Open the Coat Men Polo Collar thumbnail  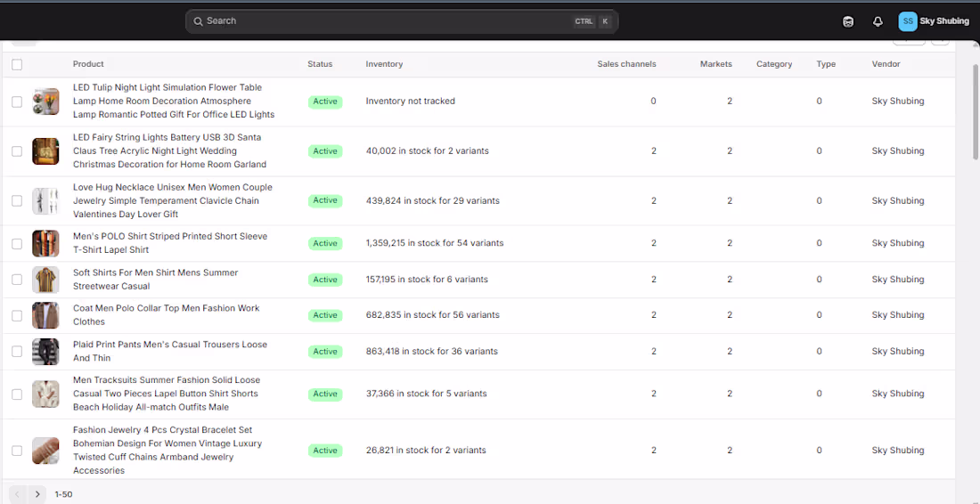pos(45,315)
